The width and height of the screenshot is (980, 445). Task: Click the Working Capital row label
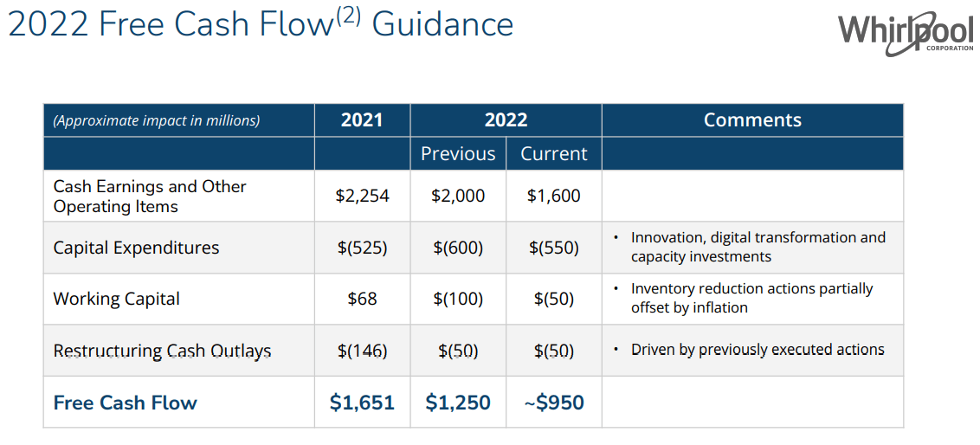coord(117,299)
